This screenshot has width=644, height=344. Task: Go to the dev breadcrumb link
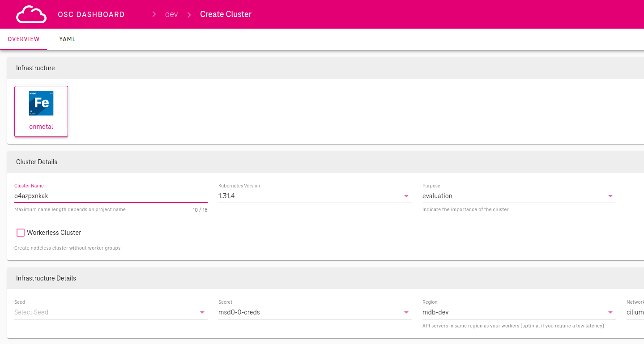[x=171, y=14]
